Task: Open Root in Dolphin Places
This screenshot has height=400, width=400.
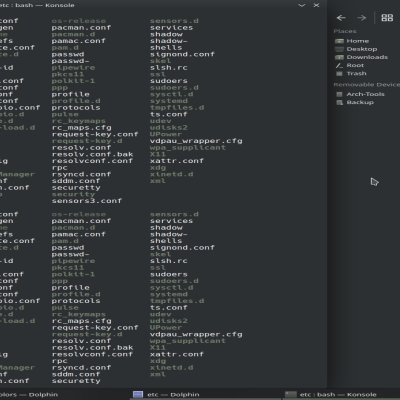Action: pos(350,65)
